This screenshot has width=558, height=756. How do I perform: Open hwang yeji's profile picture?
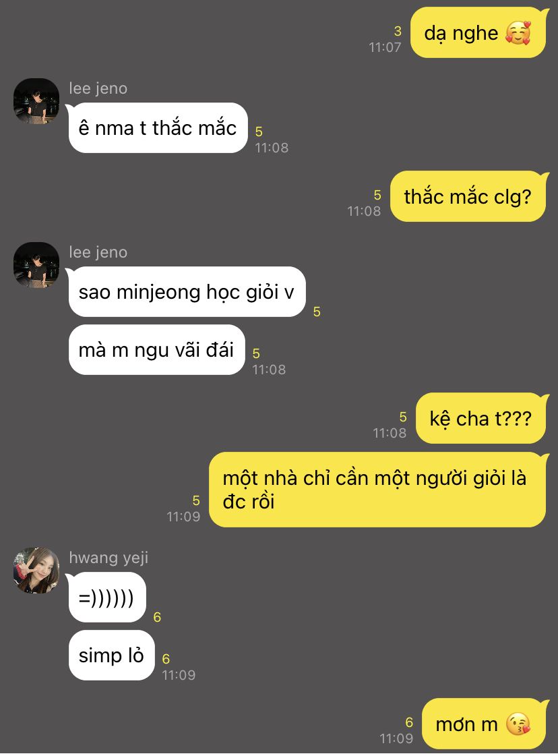point(36,571)
